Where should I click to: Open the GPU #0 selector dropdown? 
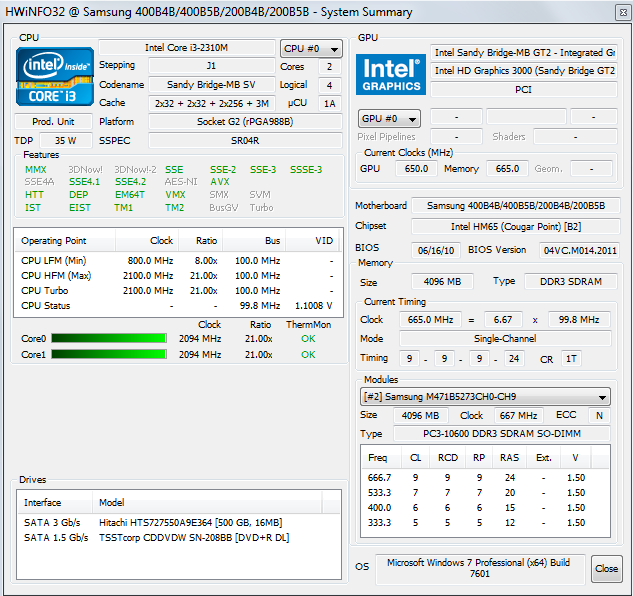(389, 119)
